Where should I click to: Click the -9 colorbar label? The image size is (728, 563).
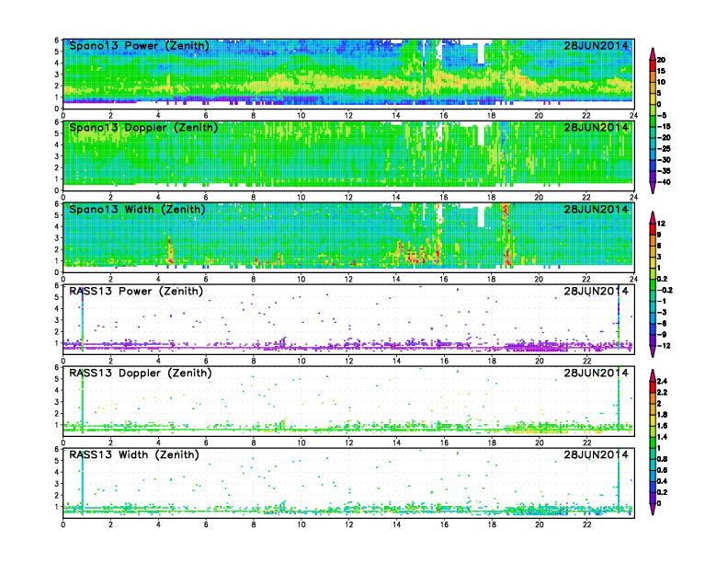coord(663,335)
